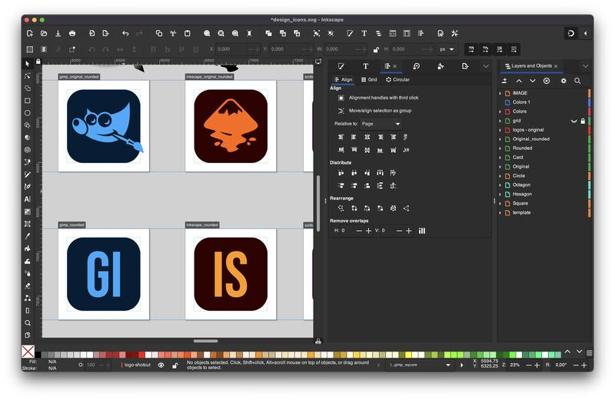Viewport: 615px width, 400px height.
Task: Select the Rectangle tool in toolbox
Action: 27,101
